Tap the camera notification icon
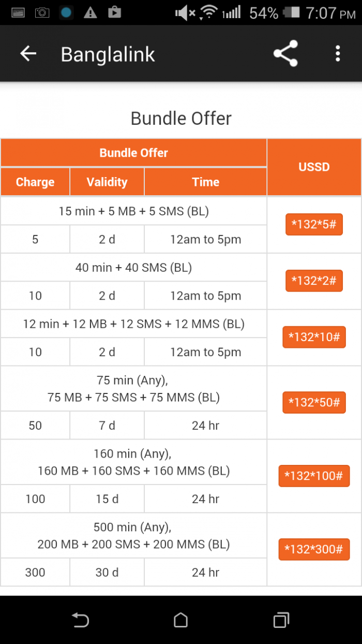The image size is (362, 644). pos(41,13)
